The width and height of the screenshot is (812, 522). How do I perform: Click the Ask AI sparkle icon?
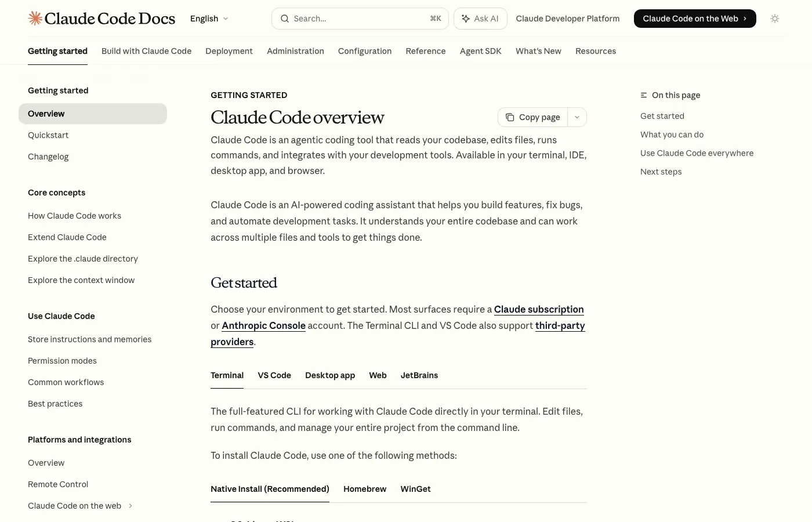[466, 19]
